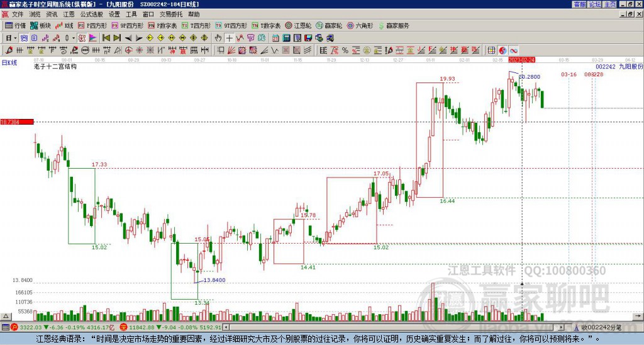Click the keyboard grid icon in status bar
The width and height of the screenshot is (644, 345).
5,327
